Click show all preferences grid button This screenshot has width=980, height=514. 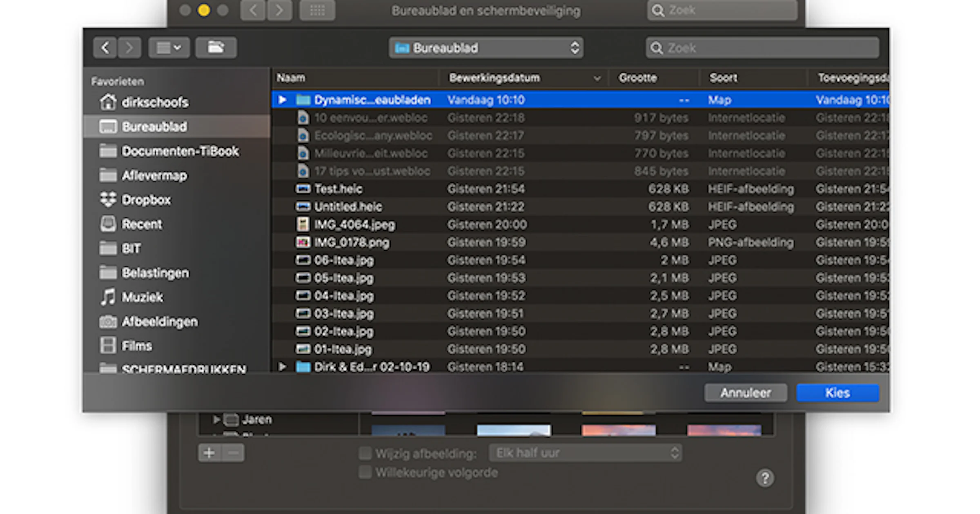tap(317, 10)
